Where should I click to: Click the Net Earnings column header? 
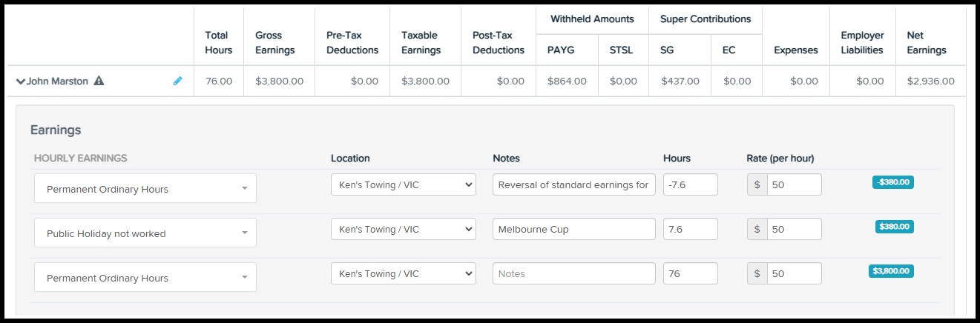coord(926,43)
